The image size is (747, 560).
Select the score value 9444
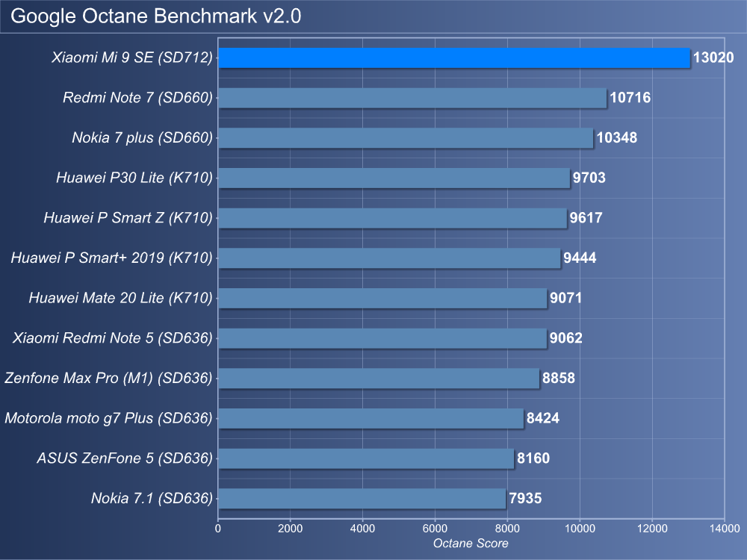(580, 258)
